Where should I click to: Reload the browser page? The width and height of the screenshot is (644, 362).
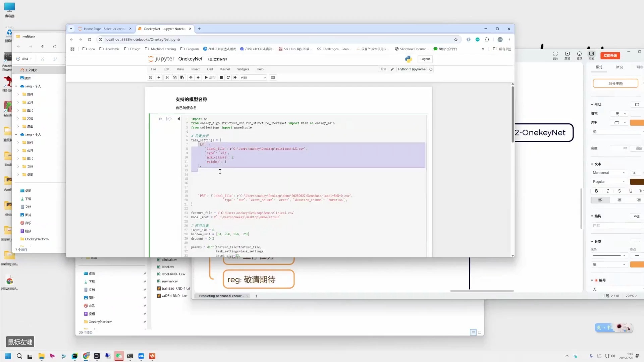[x=90, y=40]
